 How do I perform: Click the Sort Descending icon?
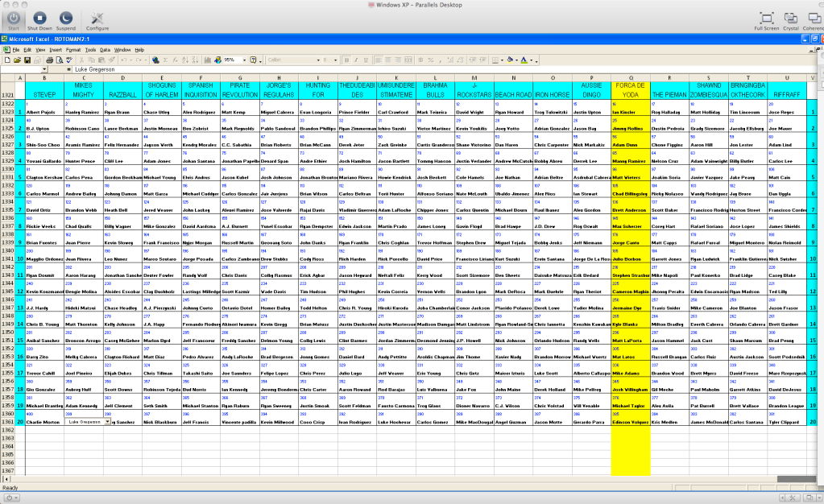coord(195,60)
